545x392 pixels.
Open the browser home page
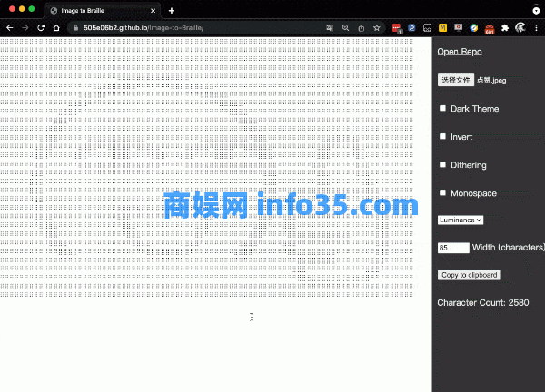click(56, 28)
